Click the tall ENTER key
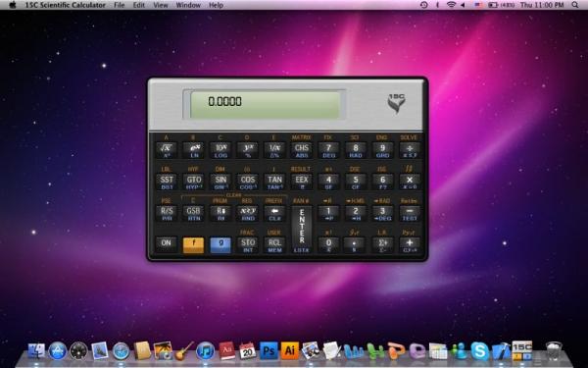The height and width of the screenshot is (368, 588). click(x=302, y=229)
